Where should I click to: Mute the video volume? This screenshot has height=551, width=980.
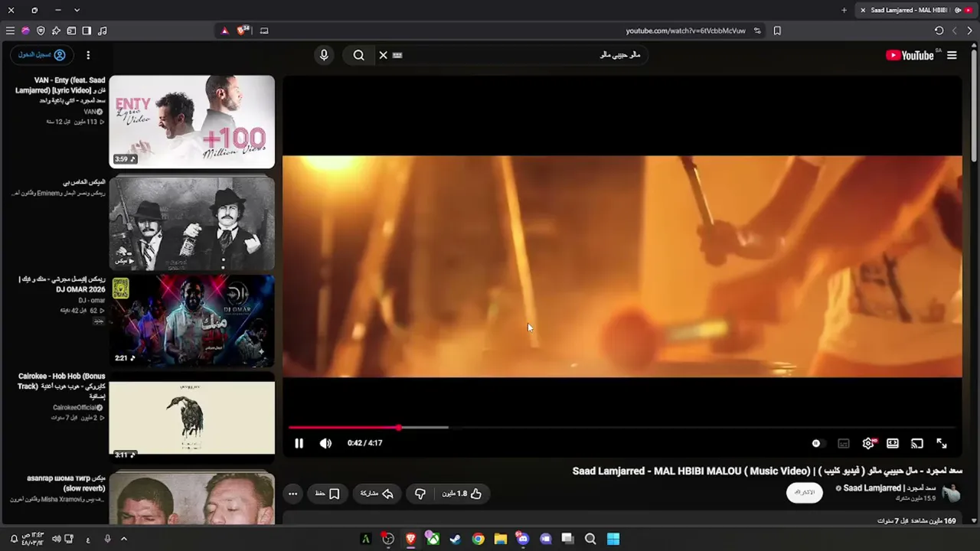coord(325,443)
